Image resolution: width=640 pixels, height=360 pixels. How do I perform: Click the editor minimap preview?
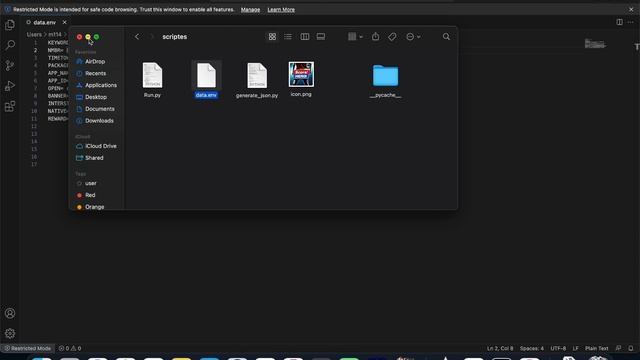pos(596,44)
